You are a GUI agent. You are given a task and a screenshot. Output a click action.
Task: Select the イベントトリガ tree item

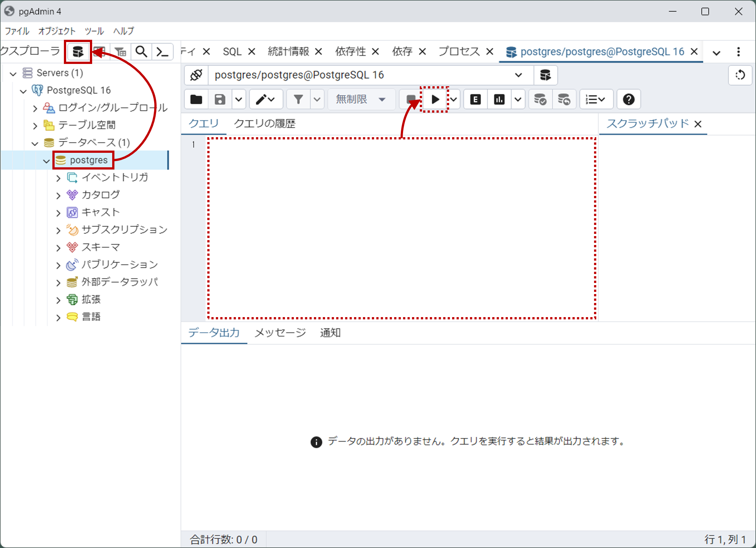point(115,177)
